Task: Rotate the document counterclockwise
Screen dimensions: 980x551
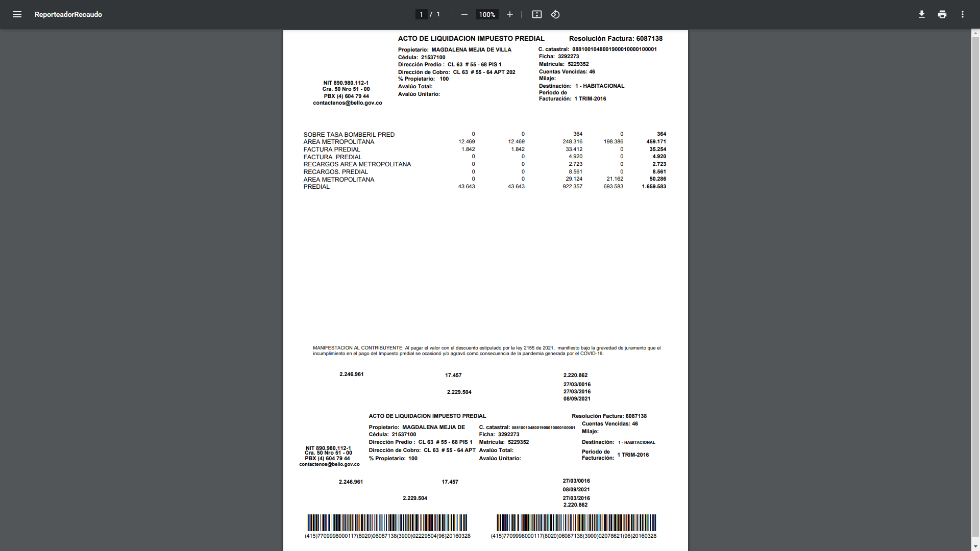Action: coord(555,14)
